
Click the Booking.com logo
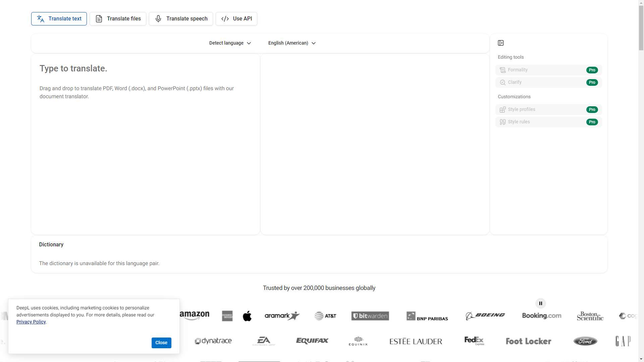click(542, 316)
